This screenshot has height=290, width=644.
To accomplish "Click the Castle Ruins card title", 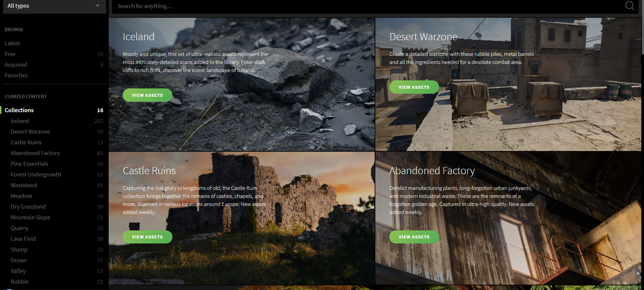I will pos(149,170).
